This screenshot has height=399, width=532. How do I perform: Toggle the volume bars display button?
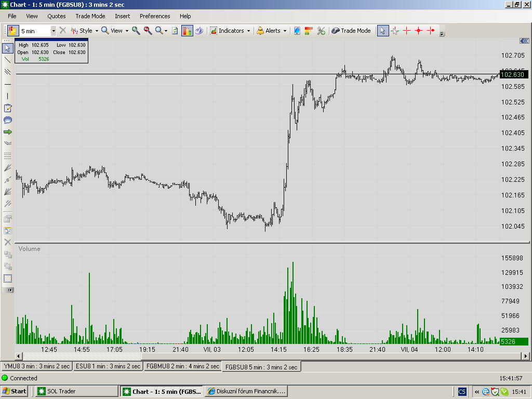coord(187,31)
